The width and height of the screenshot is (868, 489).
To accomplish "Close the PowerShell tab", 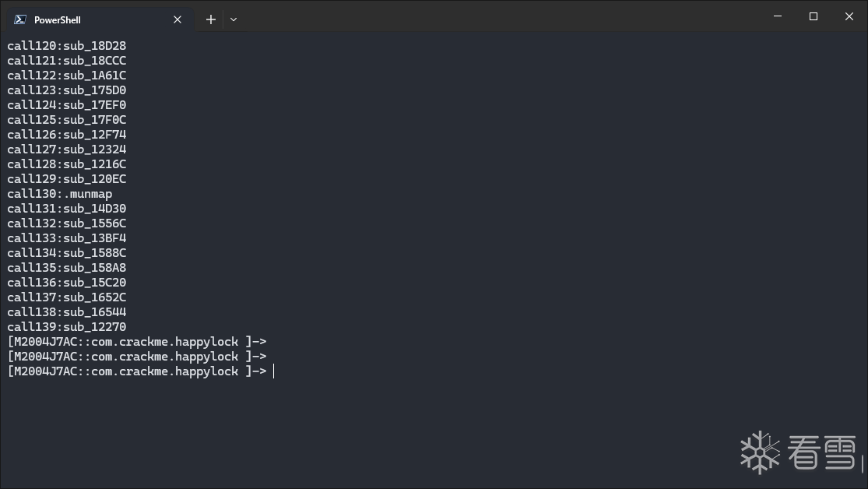I will [177, 19].
